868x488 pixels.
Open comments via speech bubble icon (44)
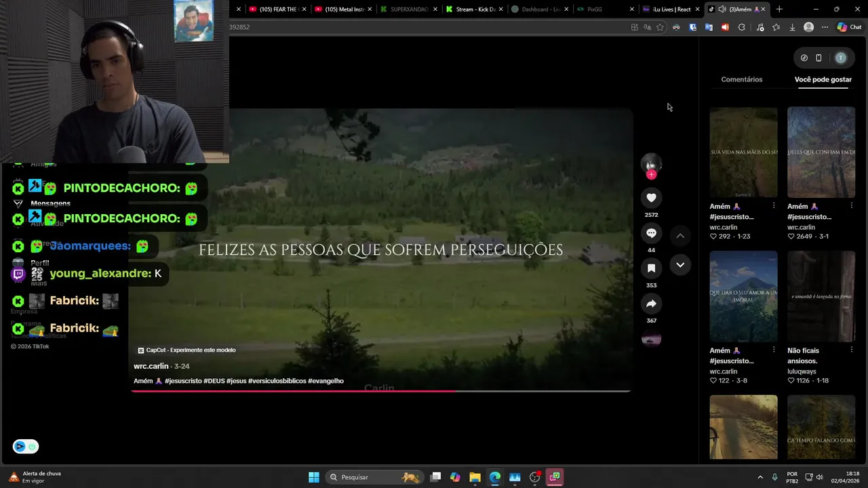click(651, 233)
